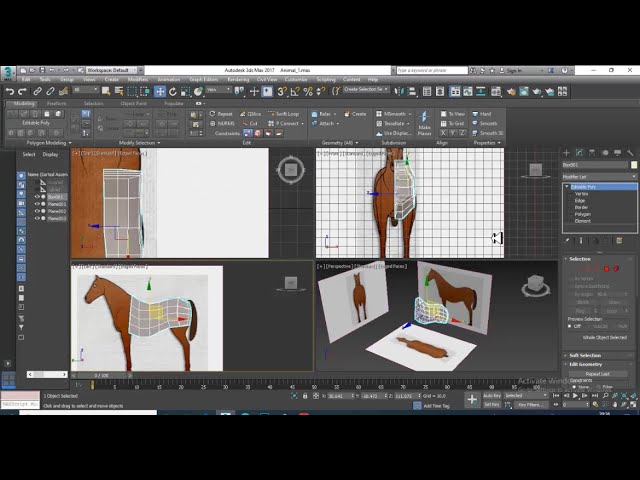Activate the Select and Scale tool
This screenshot has height=480, width=640.
185,91
